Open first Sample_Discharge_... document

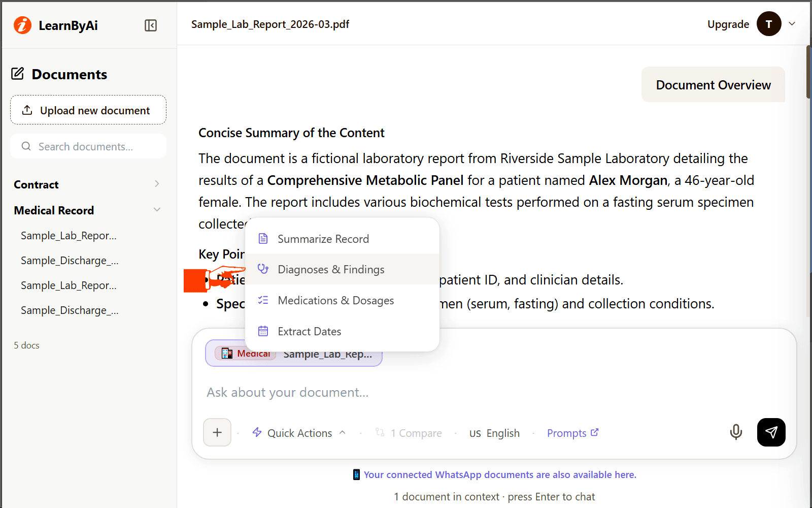pos(70,261)
